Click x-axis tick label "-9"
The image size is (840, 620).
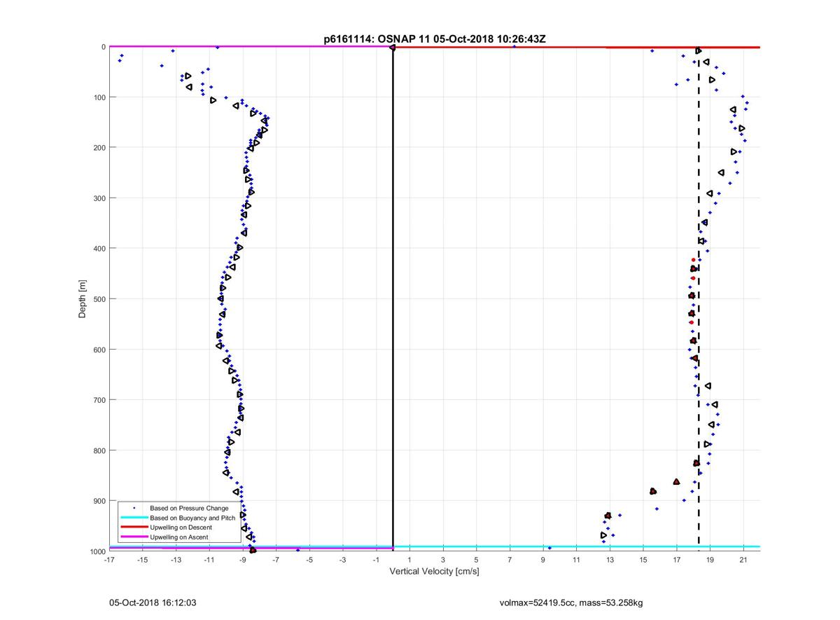[x=242, y=560]
